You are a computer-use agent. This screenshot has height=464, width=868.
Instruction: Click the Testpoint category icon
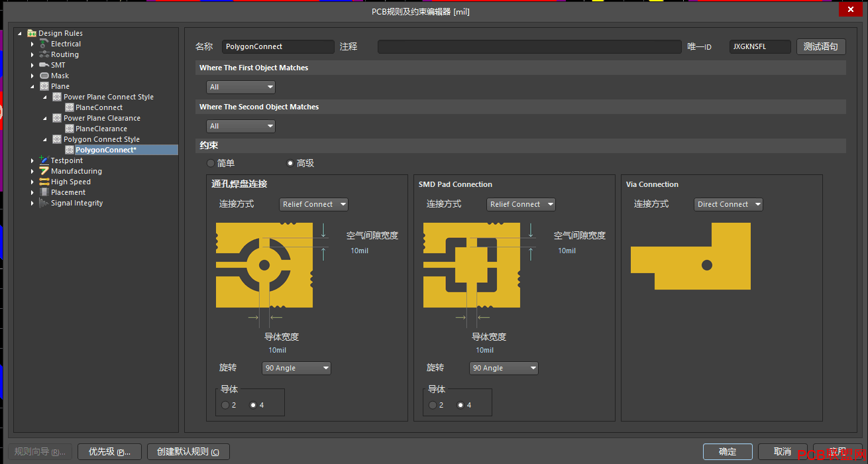[44, 160]
